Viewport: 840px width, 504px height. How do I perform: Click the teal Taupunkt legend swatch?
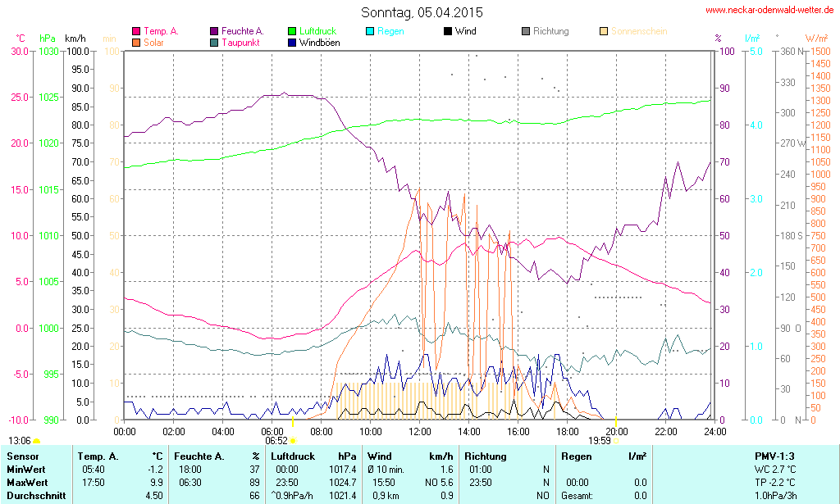214,42
